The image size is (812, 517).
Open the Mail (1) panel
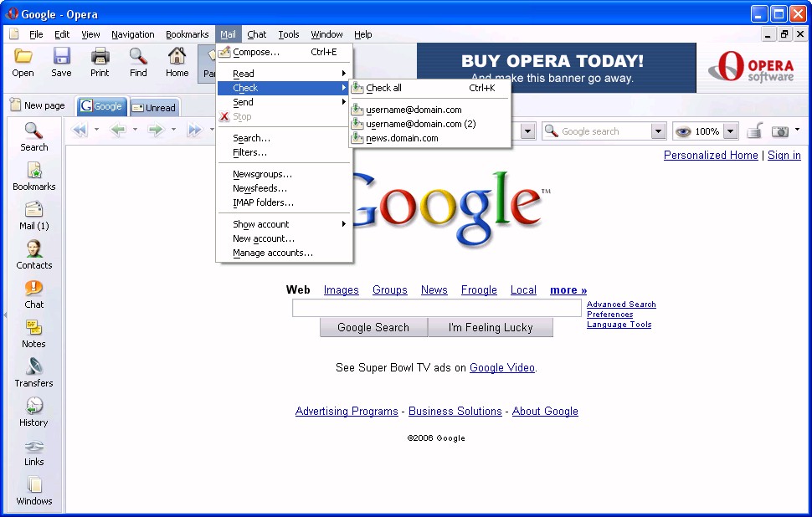tap(34, 215)
